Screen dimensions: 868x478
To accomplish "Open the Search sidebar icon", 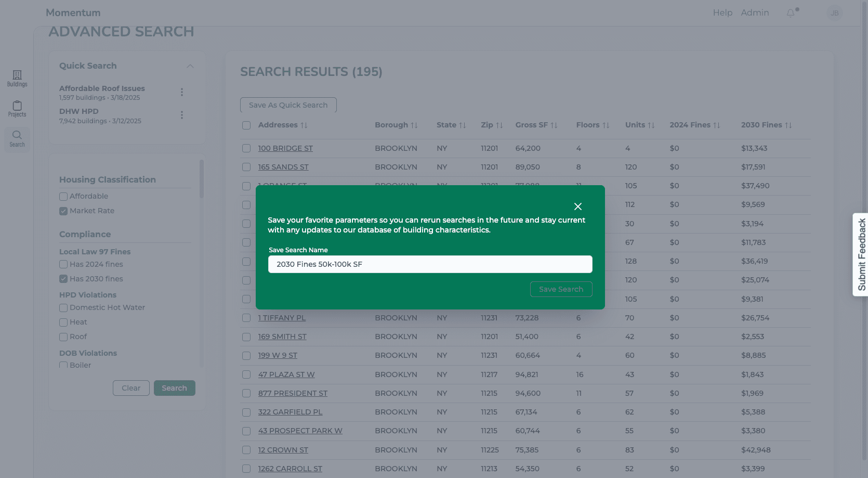I will coord(17,139).
